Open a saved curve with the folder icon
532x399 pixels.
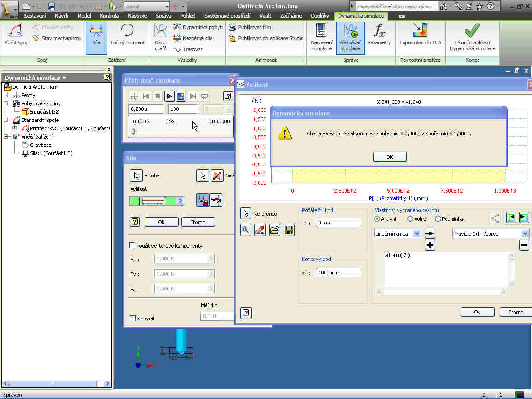(274, 230)
